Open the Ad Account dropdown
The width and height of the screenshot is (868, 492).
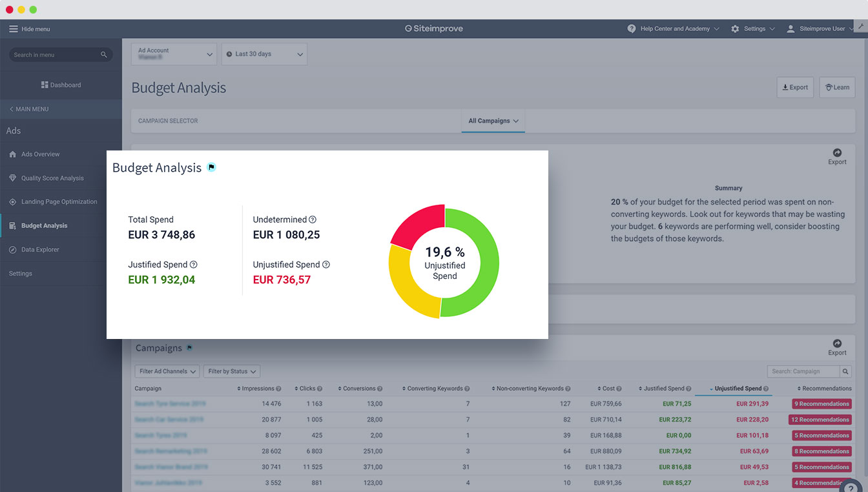[174, 54]
